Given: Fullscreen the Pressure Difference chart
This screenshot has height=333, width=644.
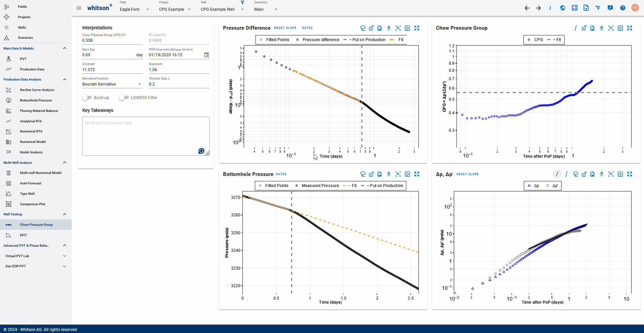Looking at the screenshot, I should point(417,28).
